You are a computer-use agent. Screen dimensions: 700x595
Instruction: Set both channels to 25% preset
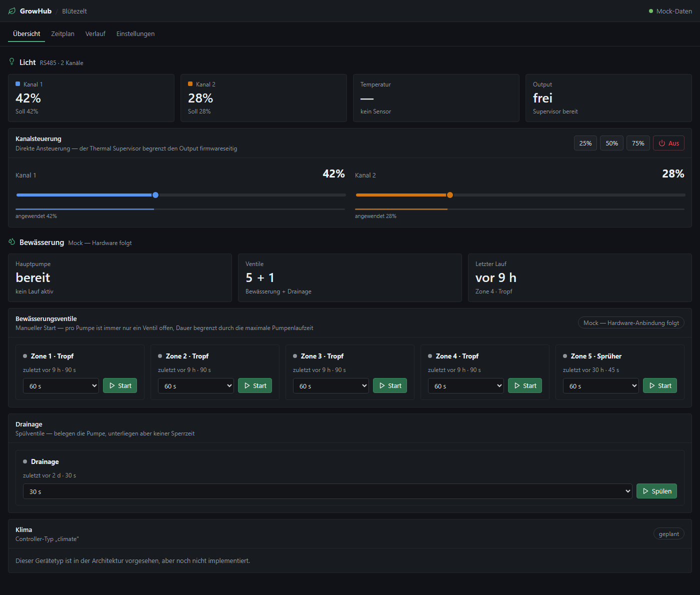point(585,143)
